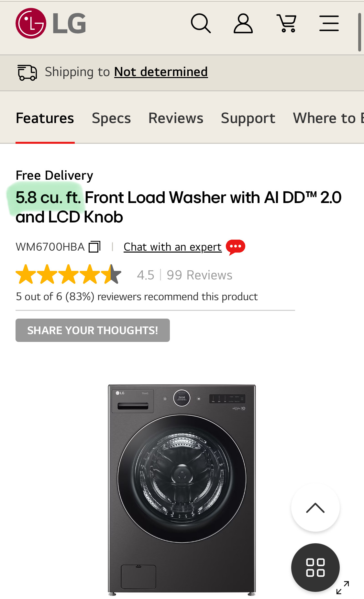Open the search magnifier icon
This screenshot has width=364, height=599.
(x=201, y=23)
